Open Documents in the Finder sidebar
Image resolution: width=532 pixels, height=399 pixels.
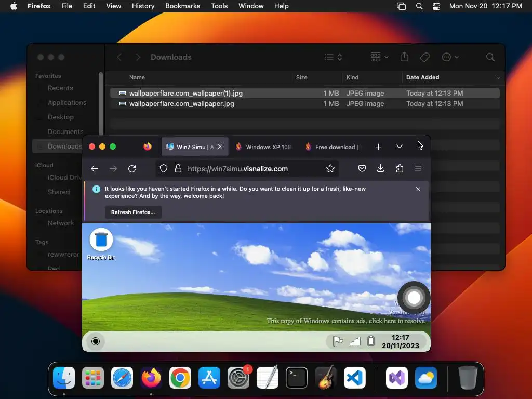65,131
